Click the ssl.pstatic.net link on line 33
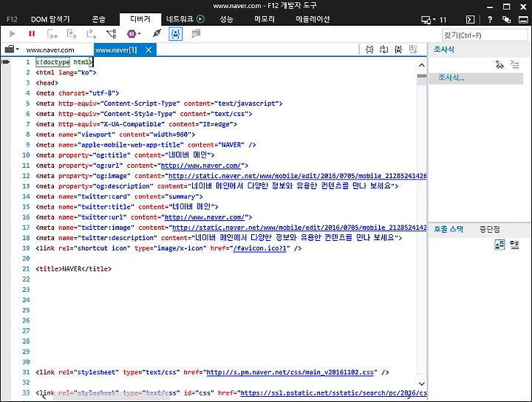 [x=333, y=393]
